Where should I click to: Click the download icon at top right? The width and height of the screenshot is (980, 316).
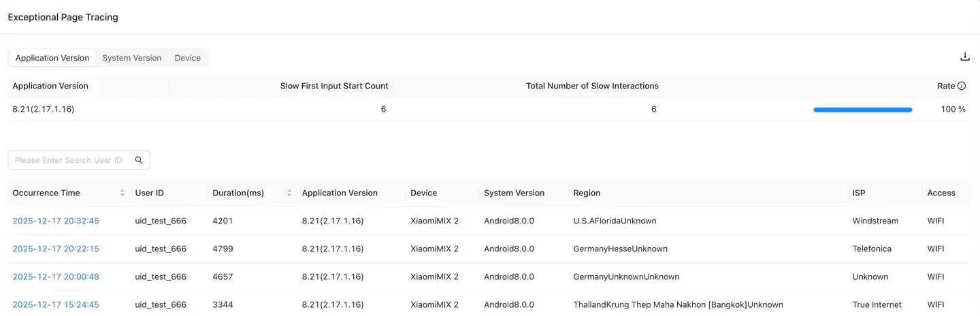[x=964, y=57]
